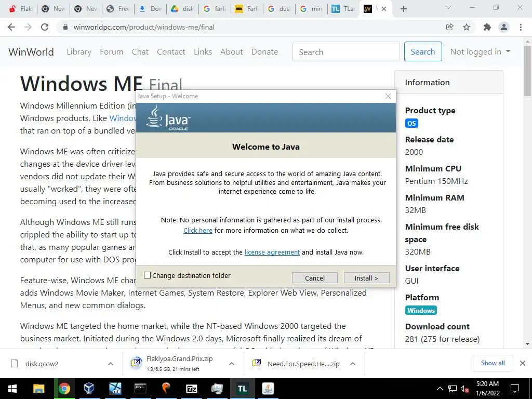Open the Forum nav item

pos(111,52)
